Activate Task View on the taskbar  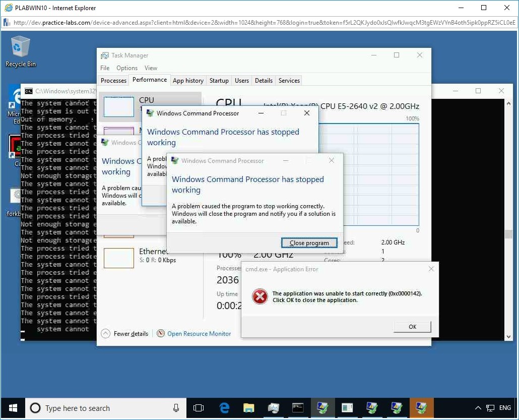(x=199, y=408)
